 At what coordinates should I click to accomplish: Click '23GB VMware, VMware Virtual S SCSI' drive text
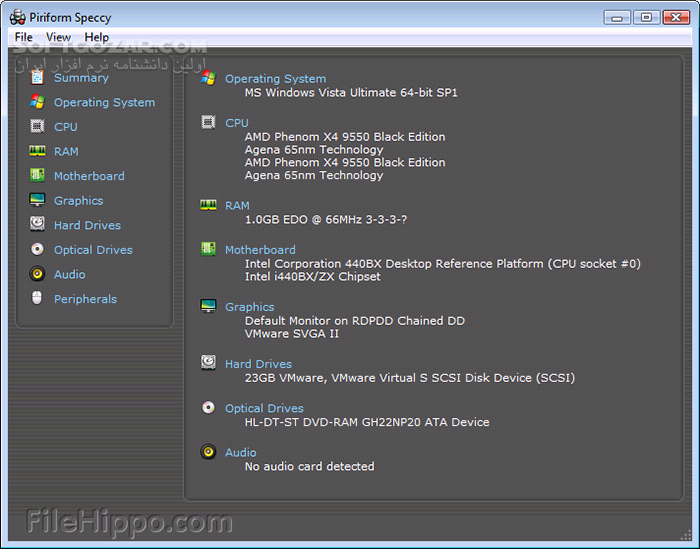pyautogui.click(x=410, y=378)
